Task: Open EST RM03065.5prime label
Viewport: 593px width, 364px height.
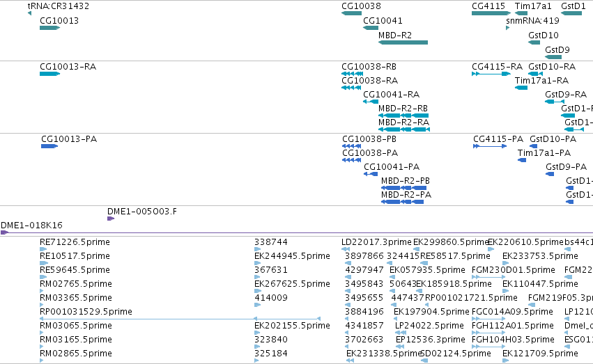Action: tap(76, 326)
